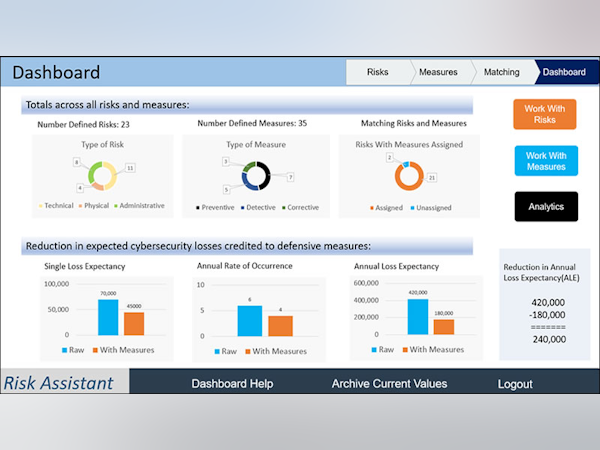600x450 pixels.
Task: Click the Single Loss Expectancy title
Action: (x=85, y=266)
